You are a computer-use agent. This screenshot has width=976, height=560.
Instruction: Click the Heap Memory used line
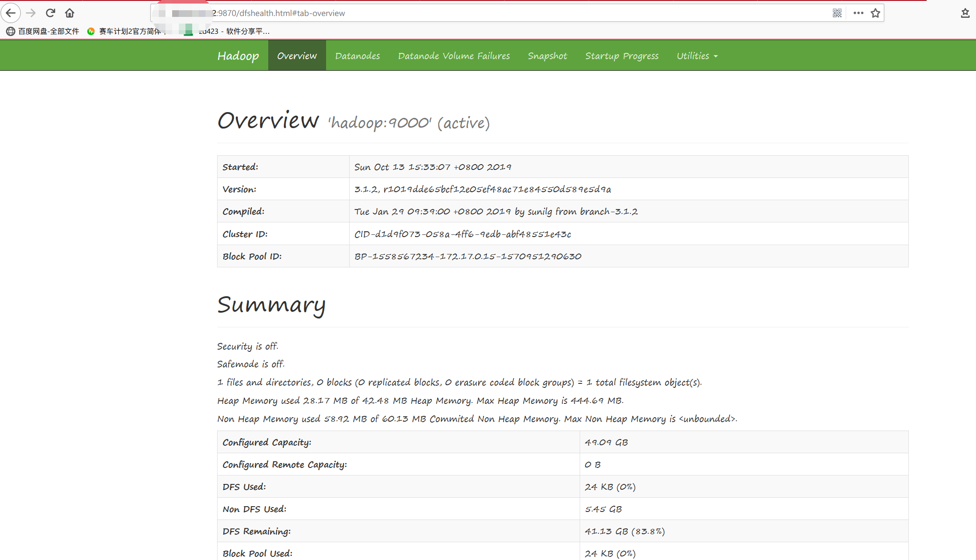420,400
